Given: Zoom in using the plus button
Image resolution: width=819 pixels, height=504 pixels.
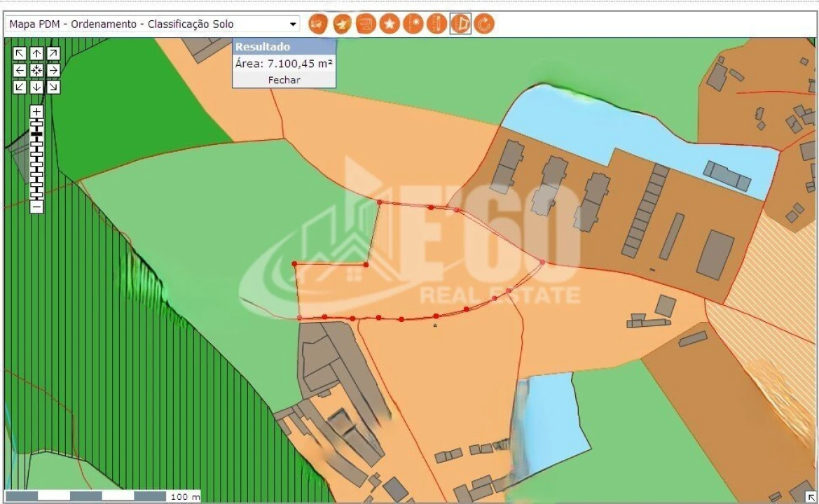Looking at the screenshot, I should pyautogui.click(x=36, y=112).
